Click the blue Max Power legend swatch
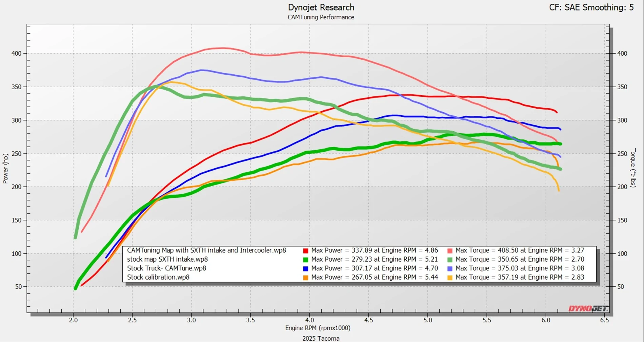Screen dimensions: 644x342 click(x=305, y=269)
